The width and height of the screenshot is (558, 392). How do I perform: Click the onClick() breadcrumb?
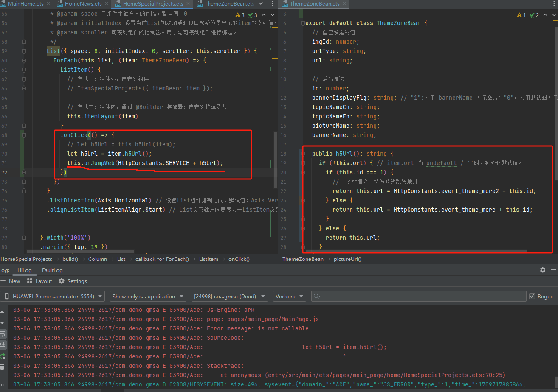click(239, 259)
